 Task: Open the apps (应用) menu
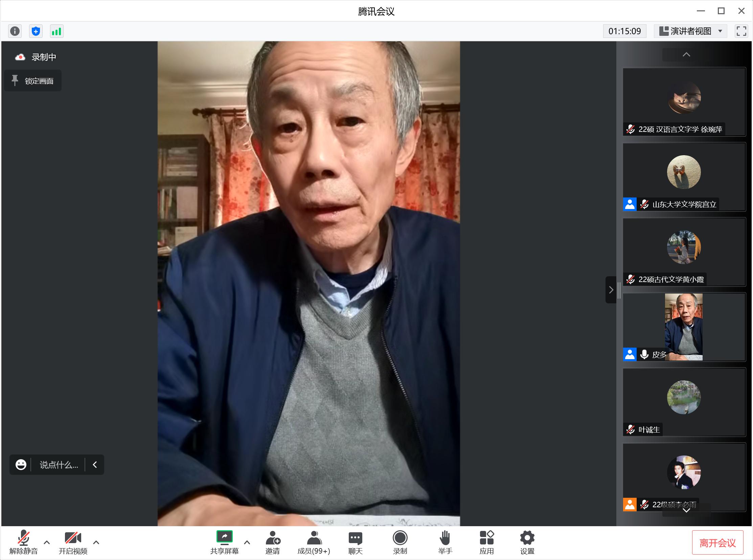(486, 542)
